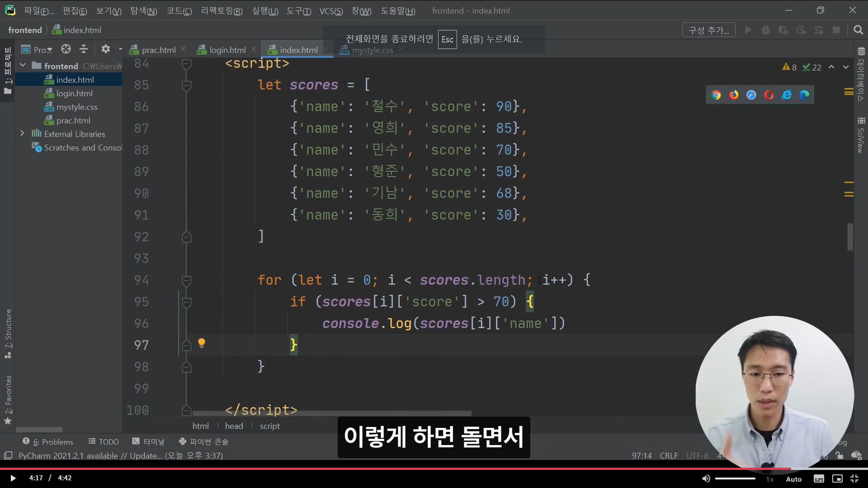
Task: Click the typo indicator showing 22
Action: (812, 67)
